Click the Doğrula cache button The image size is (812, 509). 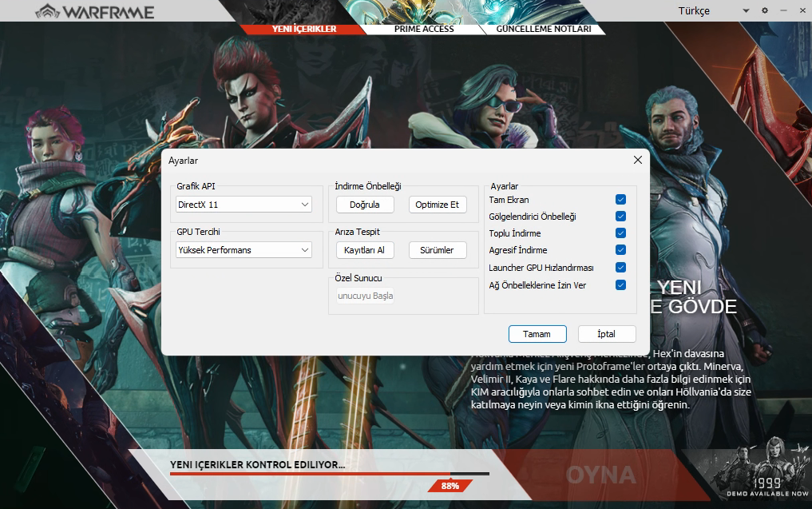(x=365, y=205)
